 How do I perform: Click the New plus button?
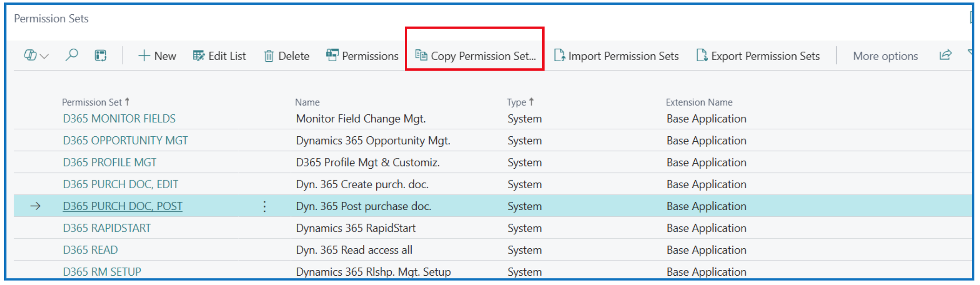(x=157, y=56)
